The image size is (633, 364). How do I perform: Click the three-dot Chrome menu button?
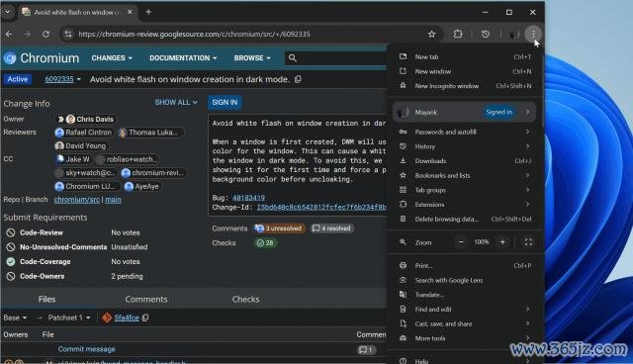click(533, 35)
